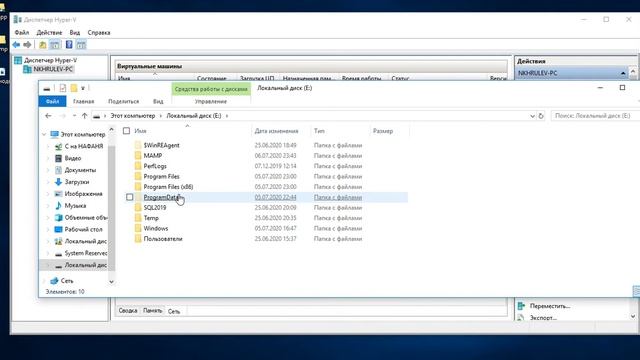The height and width of the screenshot is (360, 640).
Task: Sort by Тип column header
Action: 319,131
